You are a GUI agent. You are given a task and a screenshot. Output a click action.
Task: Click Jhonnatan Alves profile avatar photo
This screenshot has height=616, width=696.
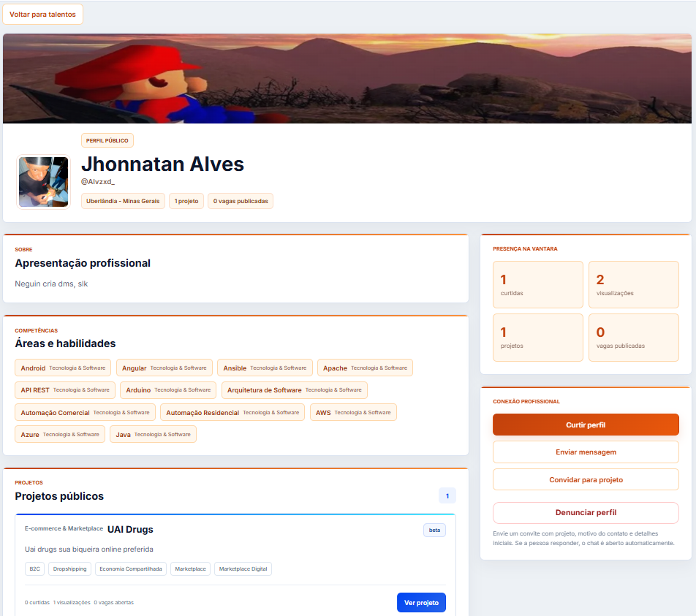click(x=44, y=181)
